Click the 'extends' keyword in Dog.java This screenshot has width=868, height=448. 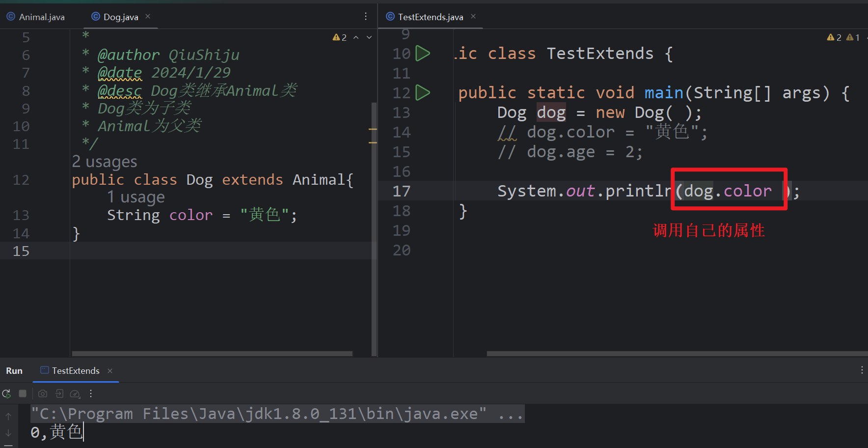[x=252, y=180]
